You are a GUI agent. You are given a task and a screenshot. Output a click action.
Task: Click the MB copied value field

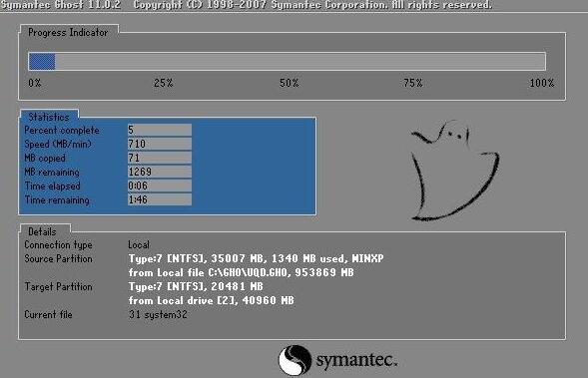160,158
